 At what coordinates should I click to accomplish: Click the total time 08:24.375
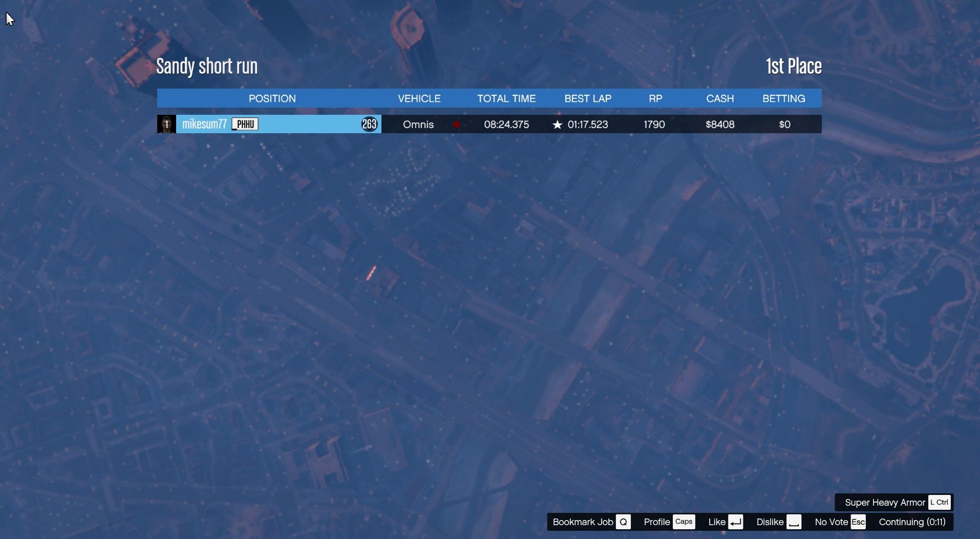pyautogui.click(x=506, y=125)
